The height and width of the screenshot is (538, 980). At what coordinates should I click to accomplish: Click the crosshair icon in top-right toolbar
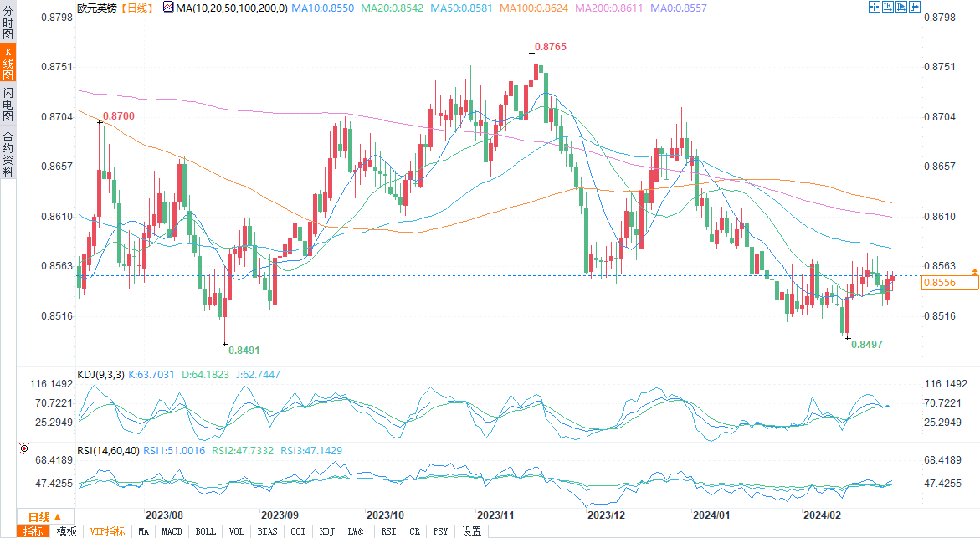click(x=875, y=7)
